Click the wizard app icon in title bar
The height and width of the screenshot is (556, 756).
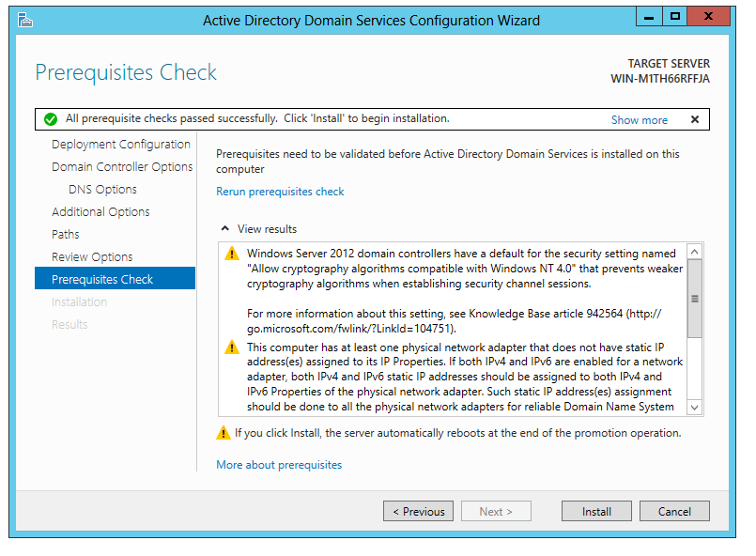pyautogui.click(x=25, y=20)
